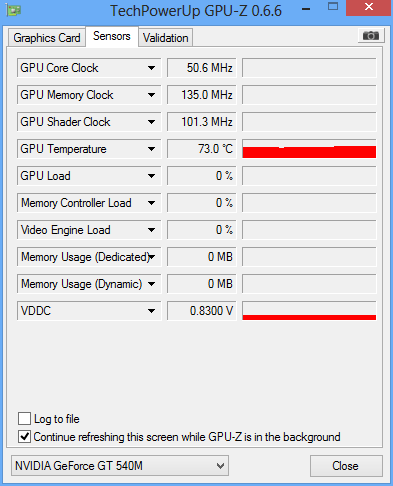Open the VDDC sensor options dropdown
Image resolution: width=393 pixels, height=486 pixels.
pos(151,311)
